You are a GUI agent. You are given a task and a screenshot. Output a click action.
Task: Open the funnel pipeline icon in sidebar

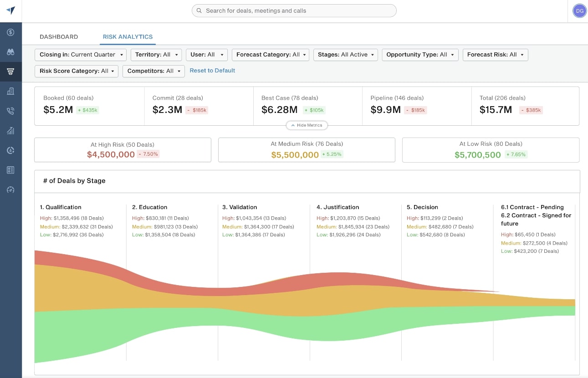click(10, 72)
